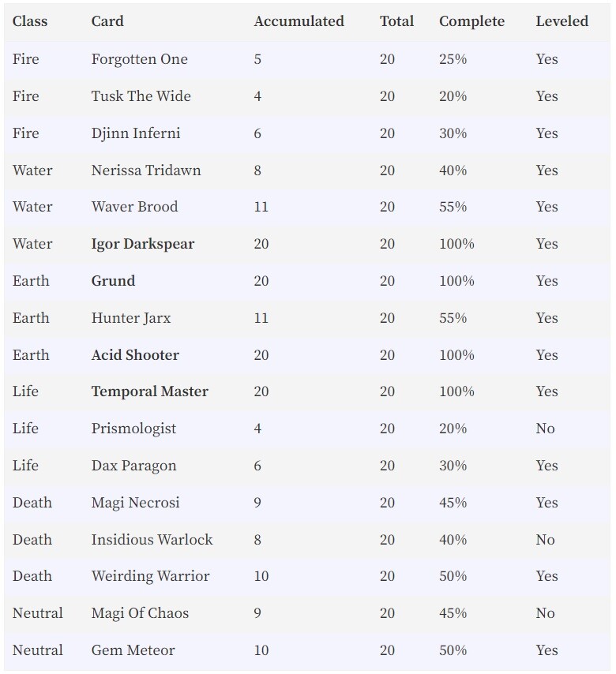Click the Accumulated column header
616x674 pixels.
(299, 21)
